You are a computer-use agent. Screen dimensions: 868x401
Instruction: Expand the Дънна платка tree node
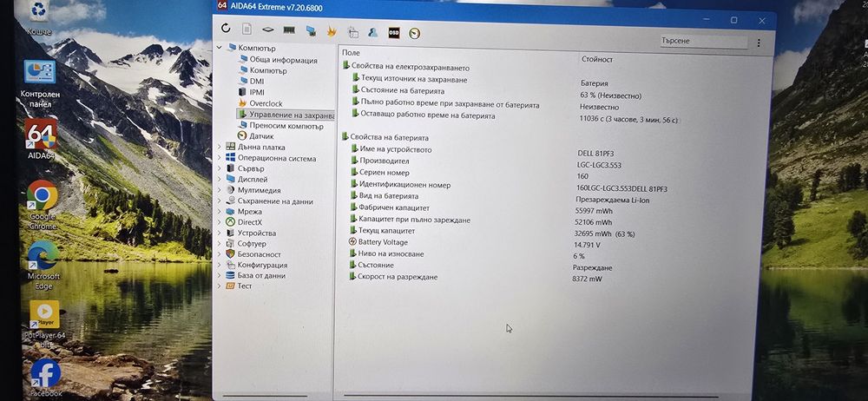tap(220, 147)
